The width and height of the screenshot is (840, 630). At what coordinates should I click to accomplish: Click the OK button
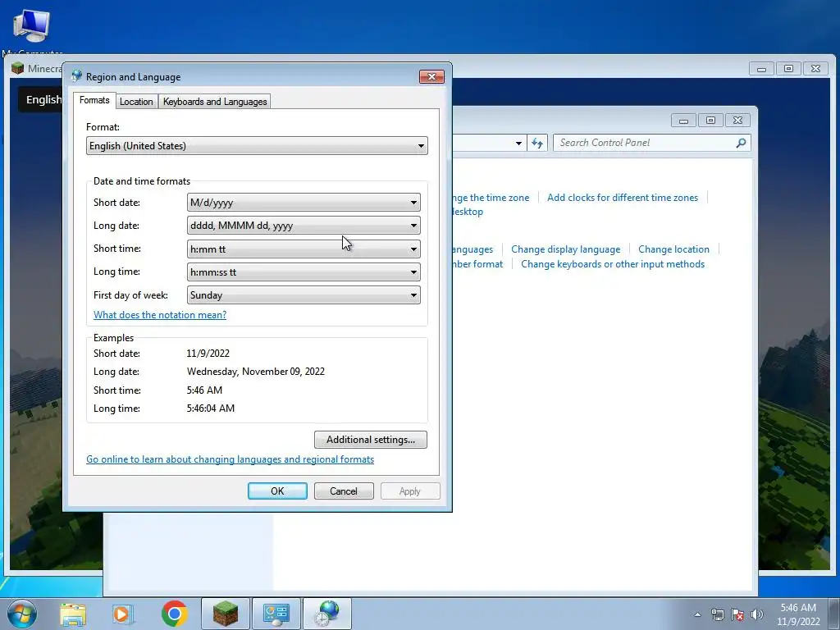pos(277,491)
